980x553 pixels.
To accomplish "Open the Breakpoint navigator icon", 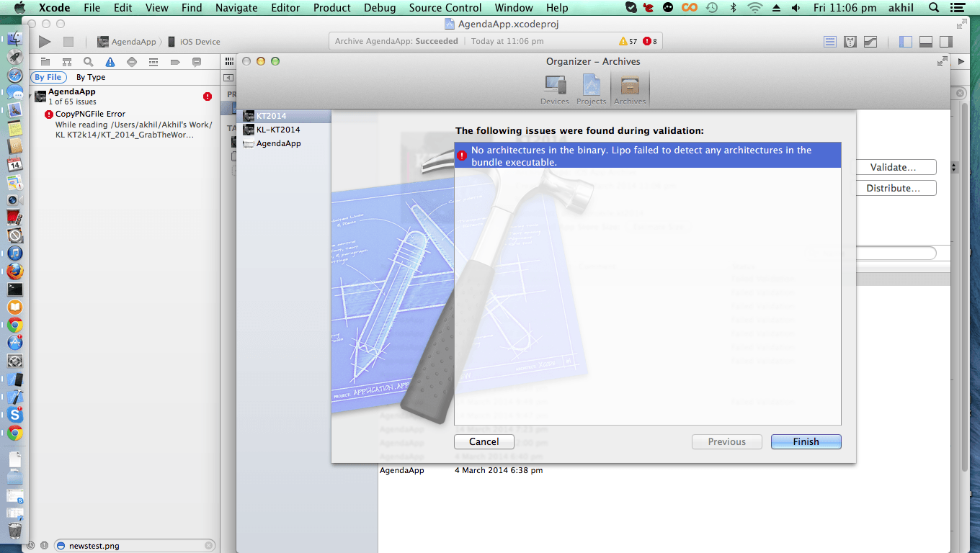I will [x=174, y=62].
